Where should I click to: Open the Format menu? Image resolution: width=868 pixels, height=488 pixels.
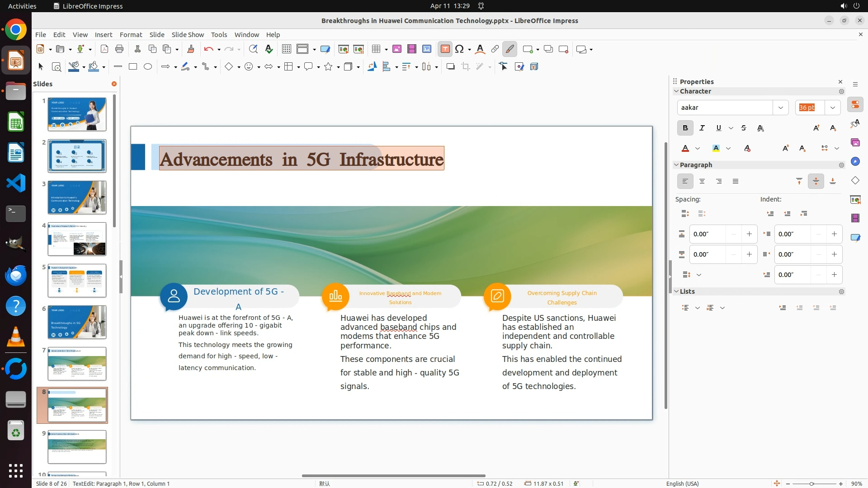tap(131, 35)
